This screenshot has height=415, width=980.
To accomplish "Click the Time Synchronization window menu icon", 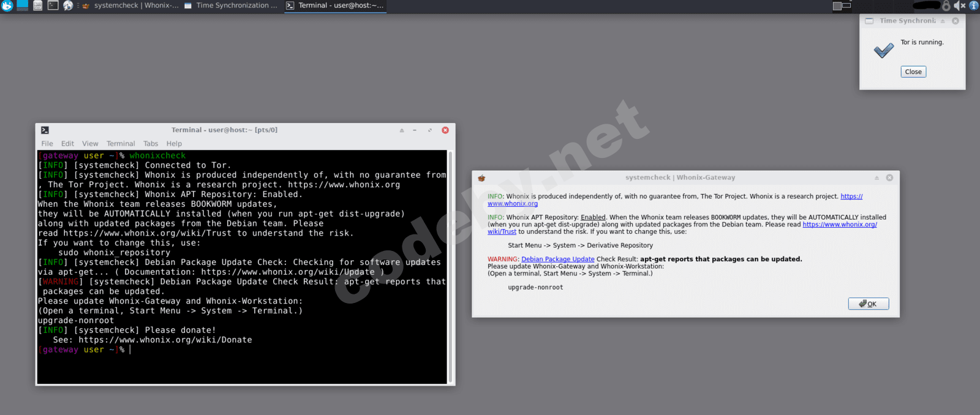I will coord(869,21).
